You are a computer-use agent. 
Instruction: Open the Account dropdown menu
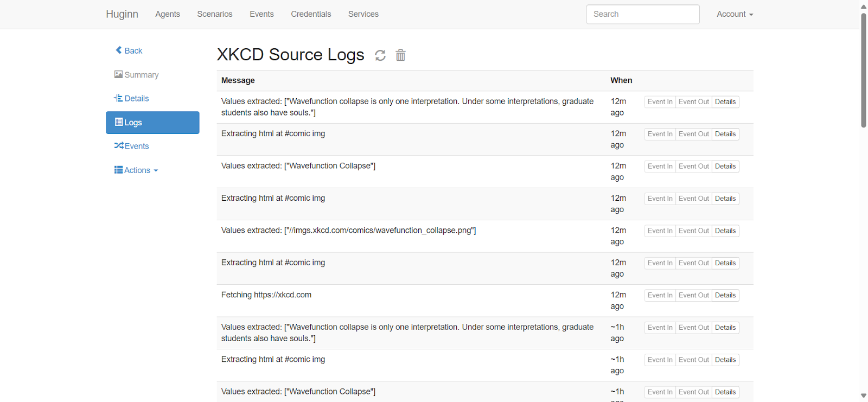(735, 14)
